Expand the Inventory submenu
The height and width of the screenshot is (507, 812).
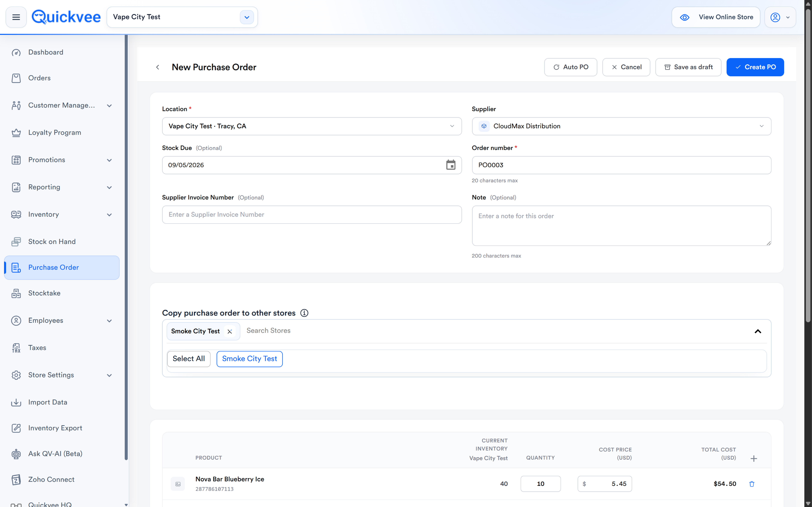pyautogui.click(x=109, y=215)
